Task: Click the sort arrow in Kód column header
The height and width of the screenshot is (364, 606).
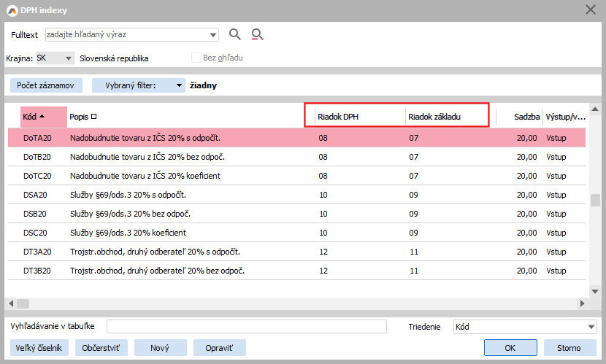Action: pyautogui.click(x=42, y=116)
